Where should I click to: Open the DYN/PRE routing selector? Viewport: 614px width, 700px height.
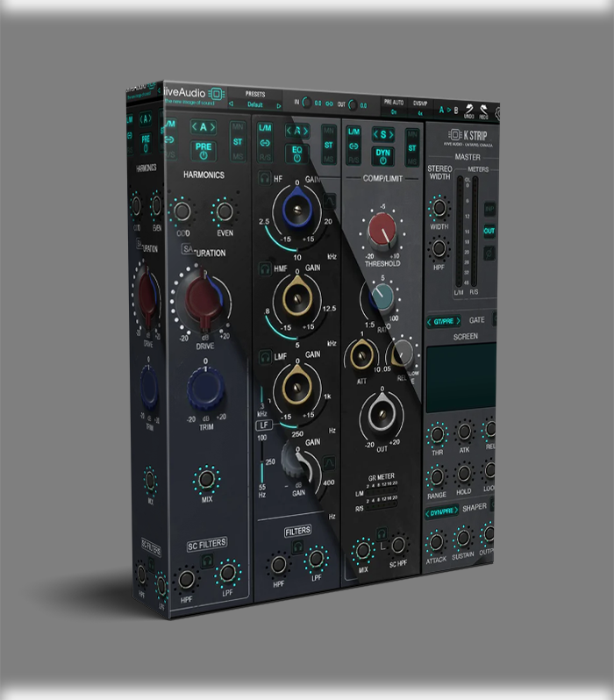pos(441,512)
